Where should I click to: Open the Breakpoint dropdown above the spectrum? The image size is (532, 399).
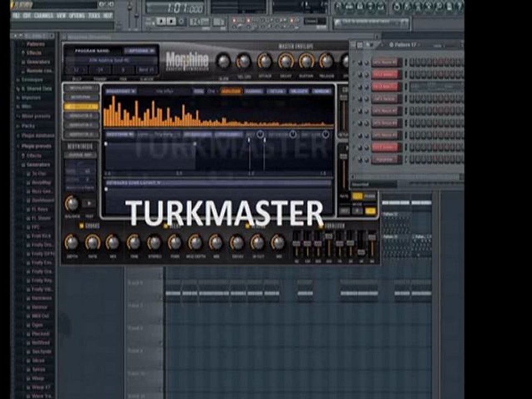pos(121,91)
